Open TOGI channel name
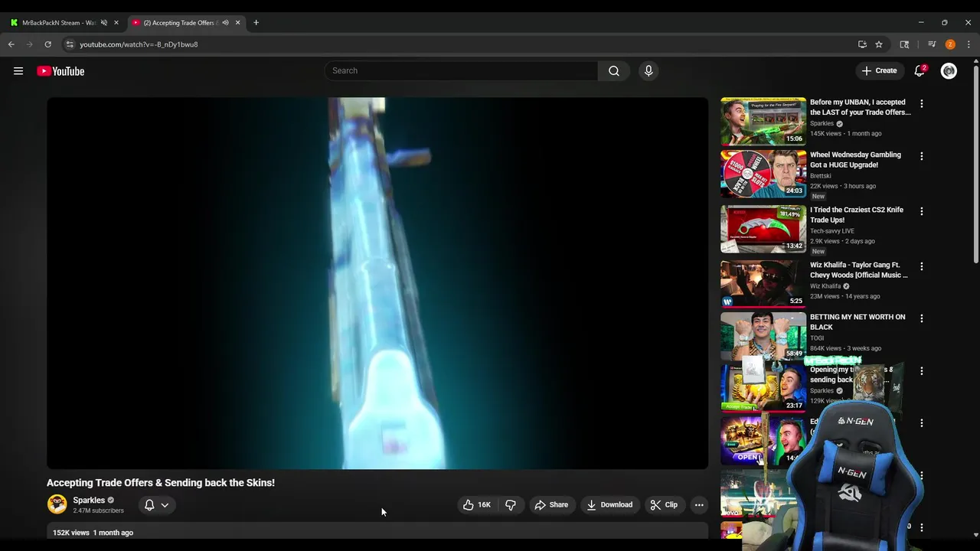The height and width of the screenshot is (551, 980). pos(817,338)
